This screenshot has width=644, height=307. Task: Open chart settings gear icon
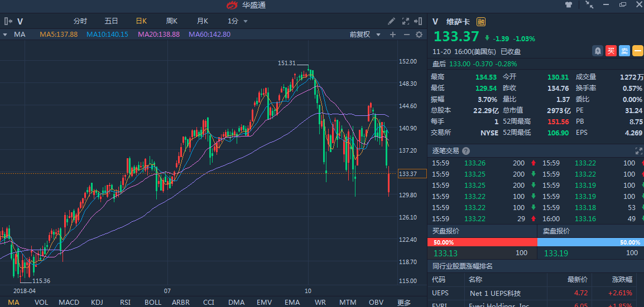[419, 35]
